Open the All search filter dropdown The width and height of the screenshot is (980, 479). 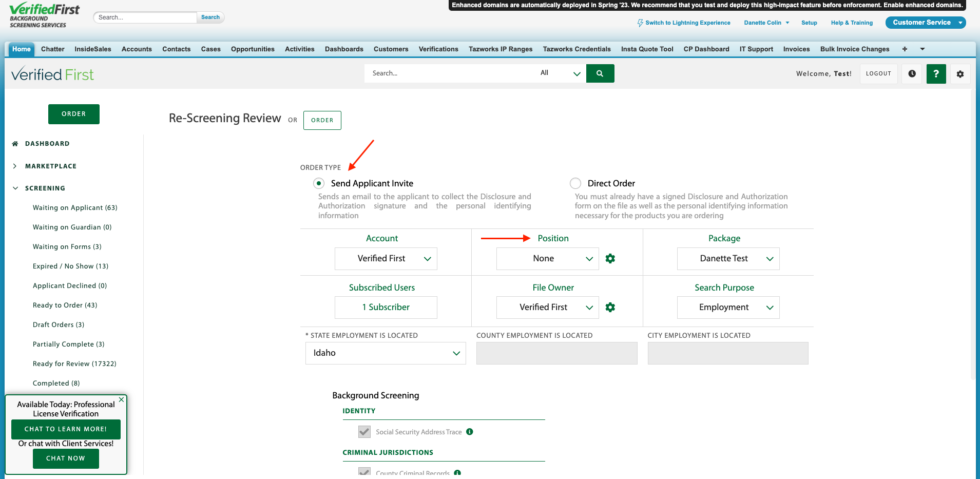[560, 73]
